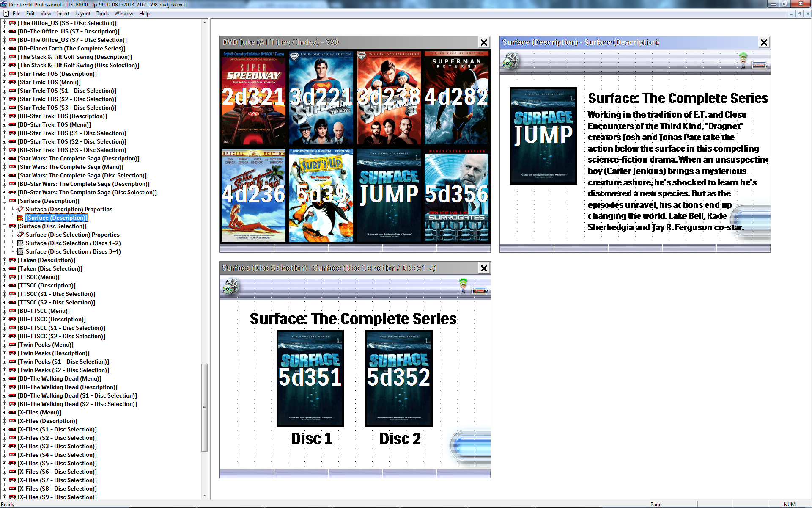The height and width of the screenshot is (508, 812).
Task: Click Surface: The Complete Series title in Disc Selection
Action: (353, 319)
